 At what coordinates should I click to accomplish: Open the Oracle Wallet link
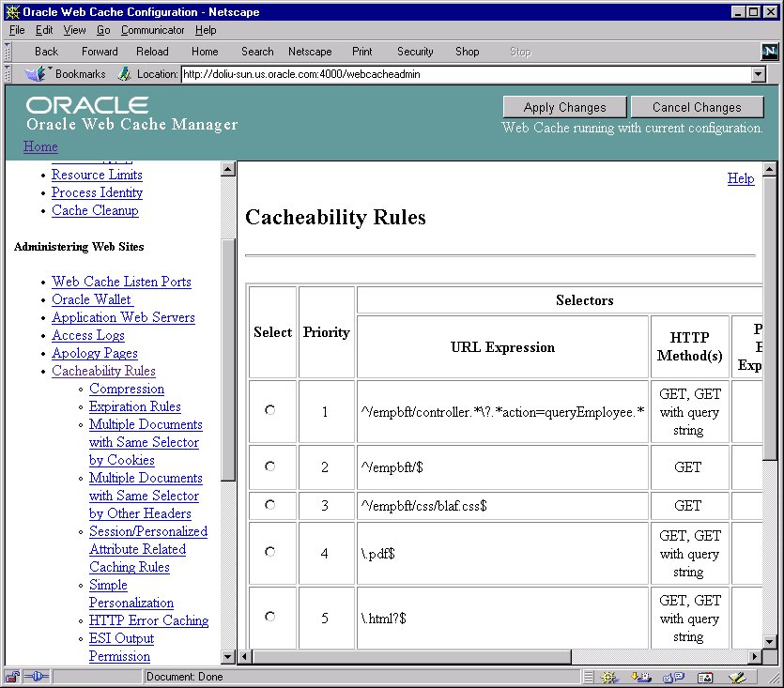(92, 299)
